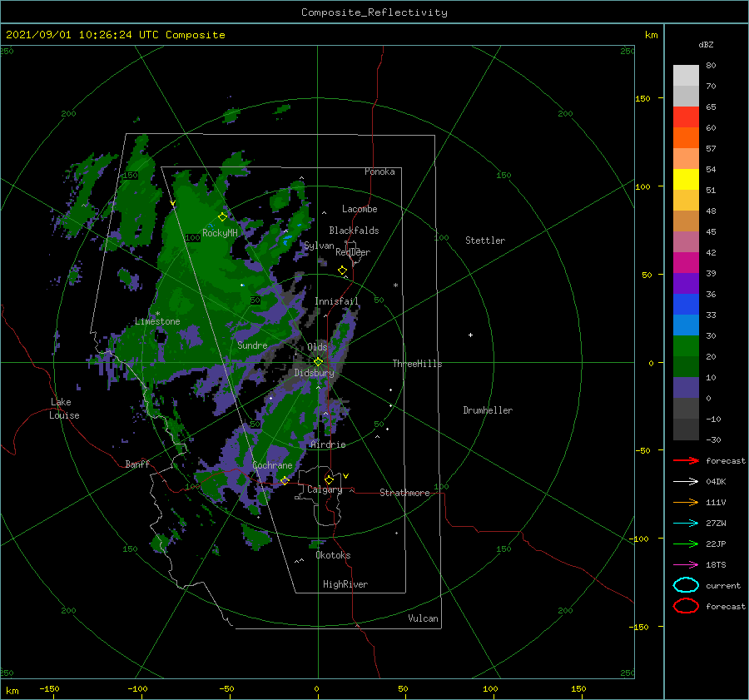The width and height of the screenshot is (749, 700).
Task: Click the Stettler city label
Action: pos(485,241)
